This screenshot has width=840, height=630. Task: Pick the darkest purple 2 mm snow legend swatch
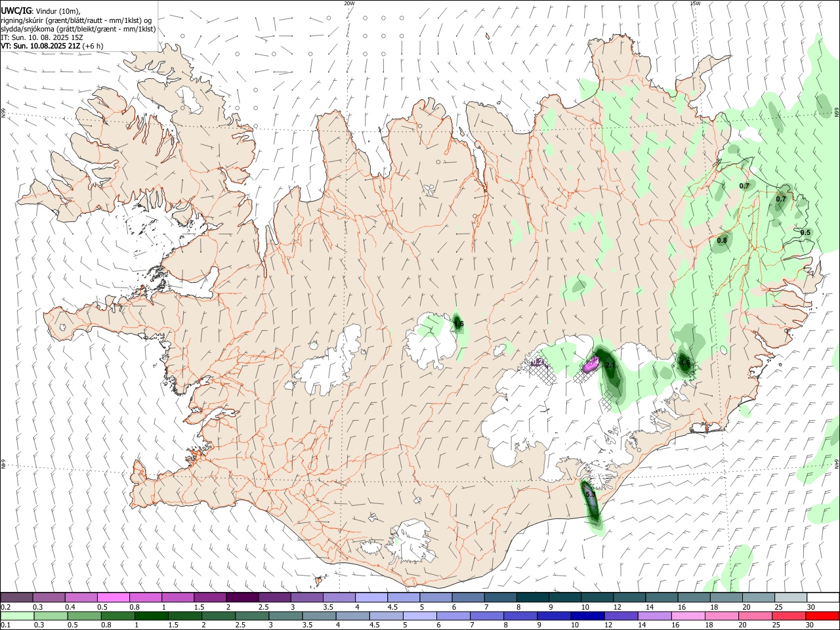tap(242, 597)
